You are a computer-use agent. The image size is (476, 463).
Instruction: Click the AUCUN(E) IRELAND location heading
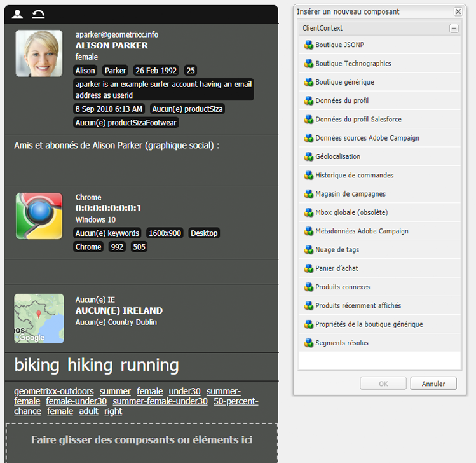pos(119,311)
